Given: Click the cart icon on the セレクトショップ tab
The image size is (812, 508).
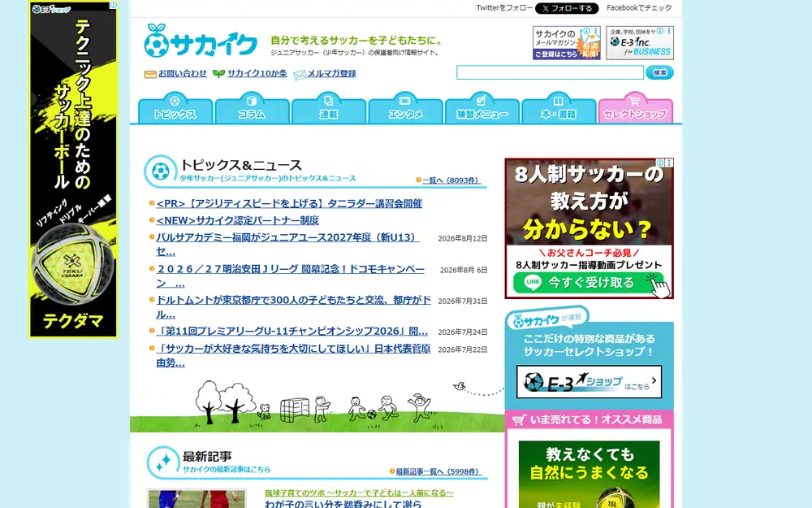Looking at the screenshot, I should (x=635, y=101).
